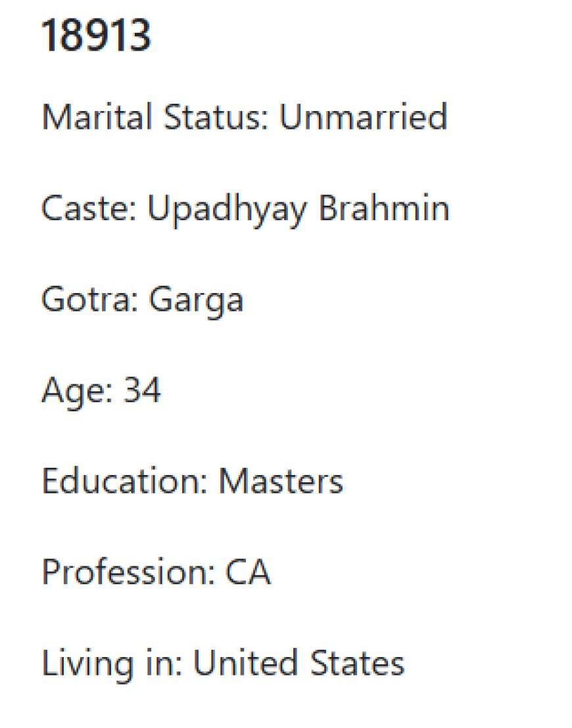
Task: Select the Garga gotra value
Action: [x=196, y=302]
